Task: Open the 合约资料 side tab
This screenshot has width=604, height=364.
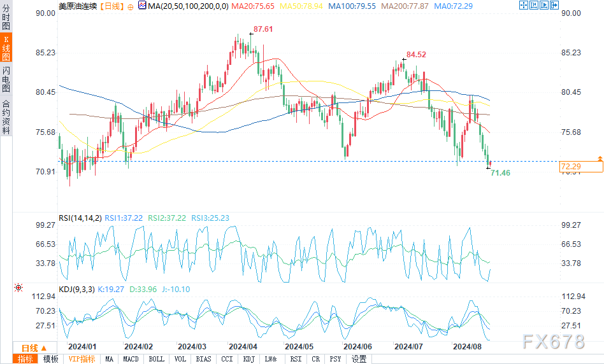Action: point(6,116)
